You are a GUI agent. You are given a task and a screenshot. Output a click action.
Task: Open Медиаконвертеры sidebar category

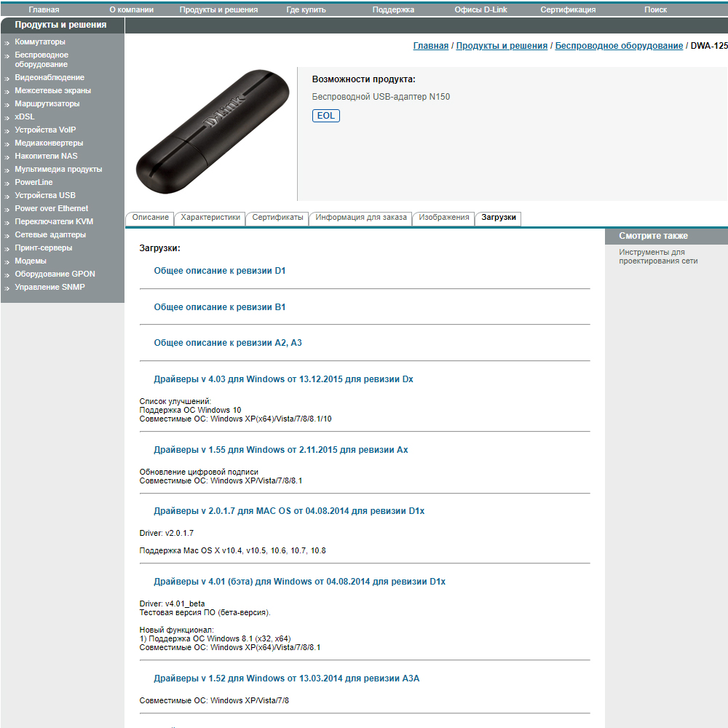click(x=49, y=143)
